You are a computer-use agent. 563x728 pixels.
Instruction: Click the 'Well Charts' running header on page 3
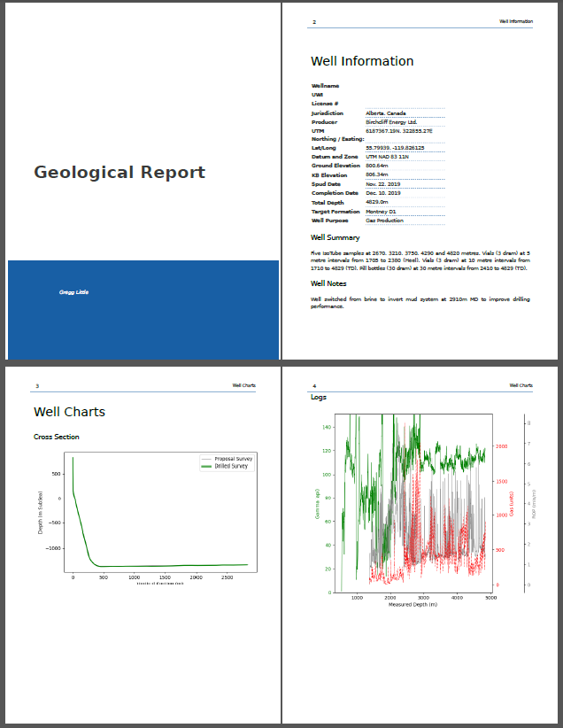[x=244, y=385]
